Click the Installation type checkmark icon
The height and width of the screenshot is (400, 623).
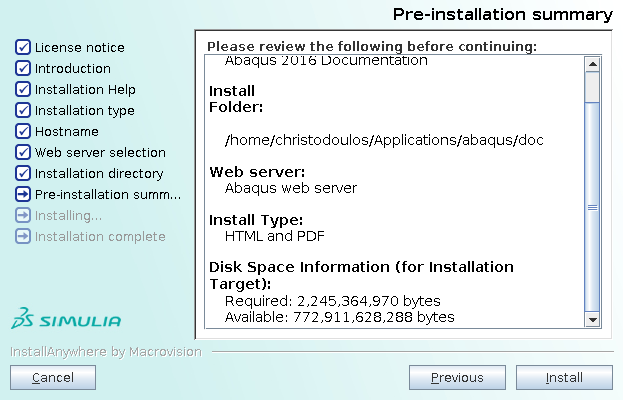pos(23,110)
